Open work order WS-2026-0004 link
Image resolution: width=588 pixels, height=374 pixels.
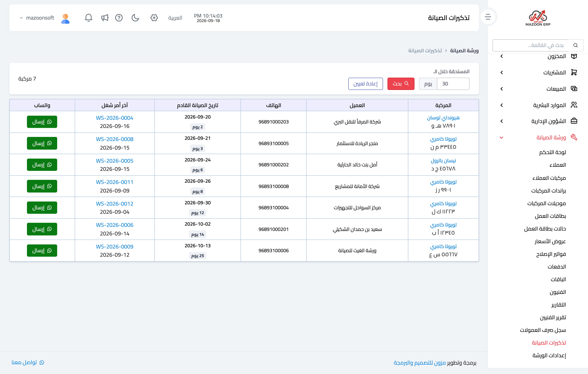pos(115,118)
